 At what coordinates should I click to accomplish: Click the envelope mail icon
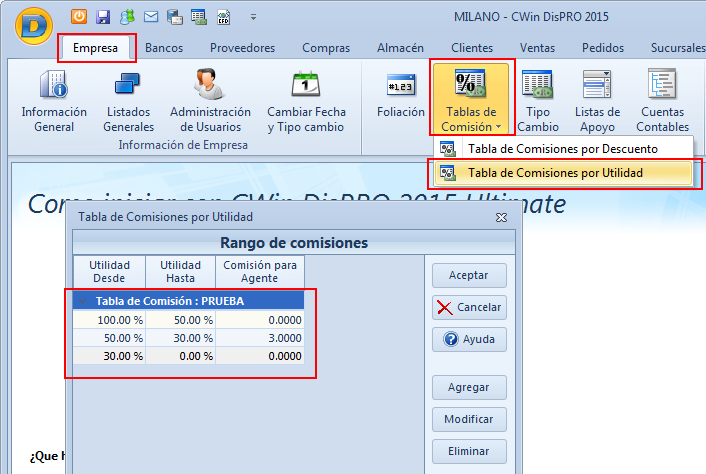pyautogui.click(x=150, y=16)
